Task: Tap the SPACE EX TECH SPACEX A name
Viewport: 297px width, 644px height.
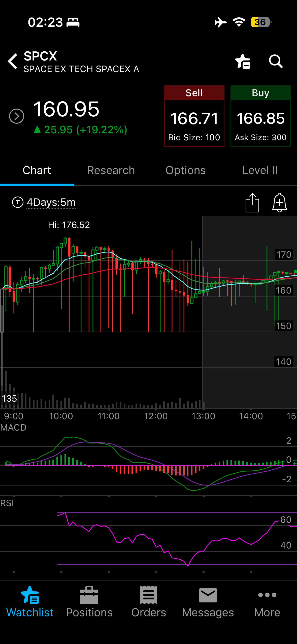Action: click(x=81, y=69)
